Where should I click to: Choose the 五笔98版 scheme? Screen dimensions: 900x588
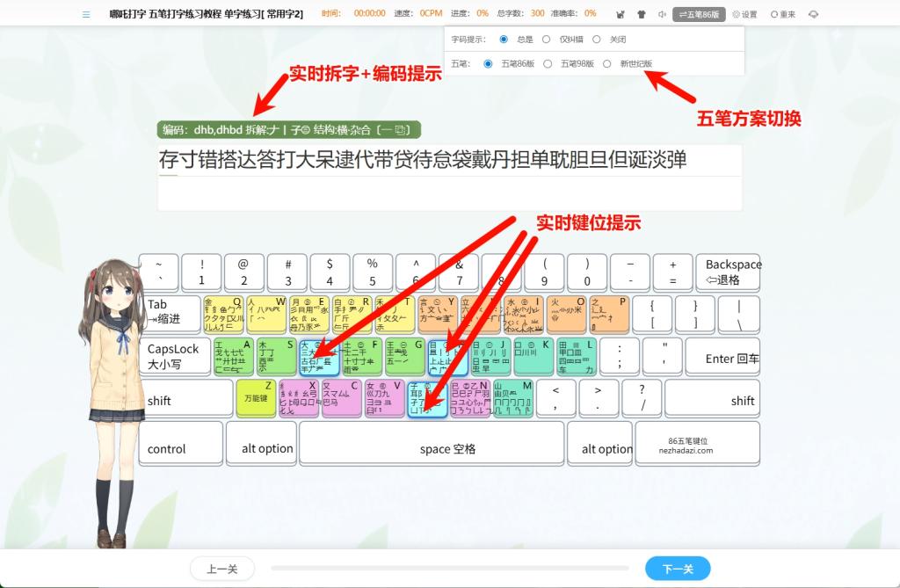point(548,63)
